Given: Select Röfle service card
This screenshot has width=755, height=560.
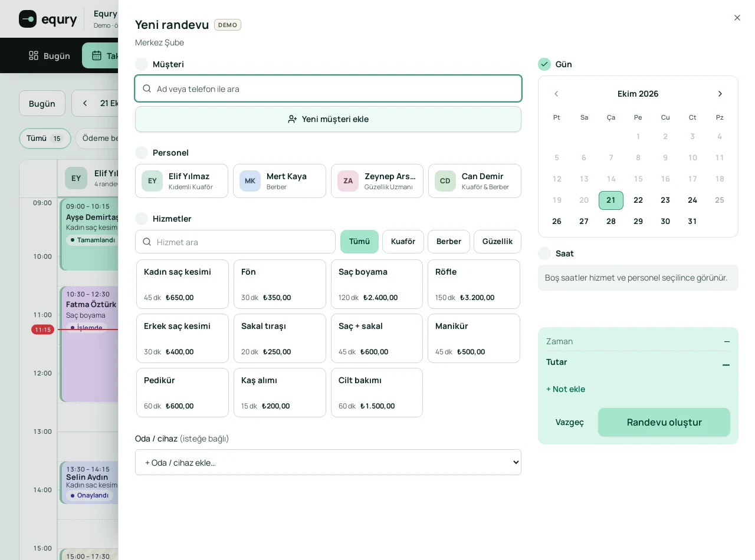Looking at the screenshot, I should tap(474, 284).
